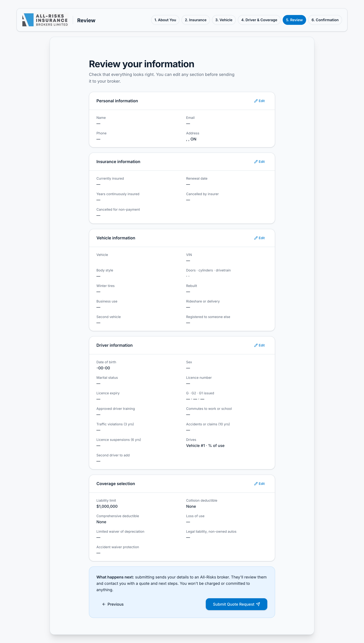Click the ', , ON' address value
This screenshot has height=643, width=364.
coord(191,139)
